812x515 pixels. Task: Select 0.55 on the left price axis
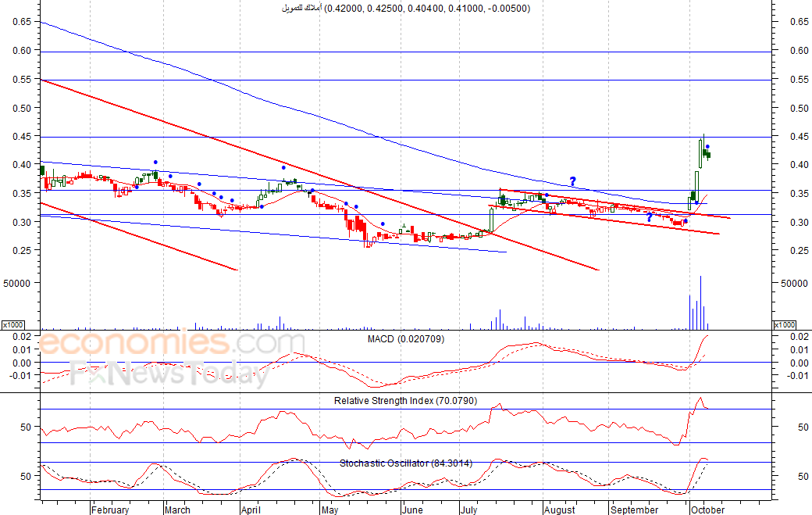pyautogui.click(x=23, y=79)
